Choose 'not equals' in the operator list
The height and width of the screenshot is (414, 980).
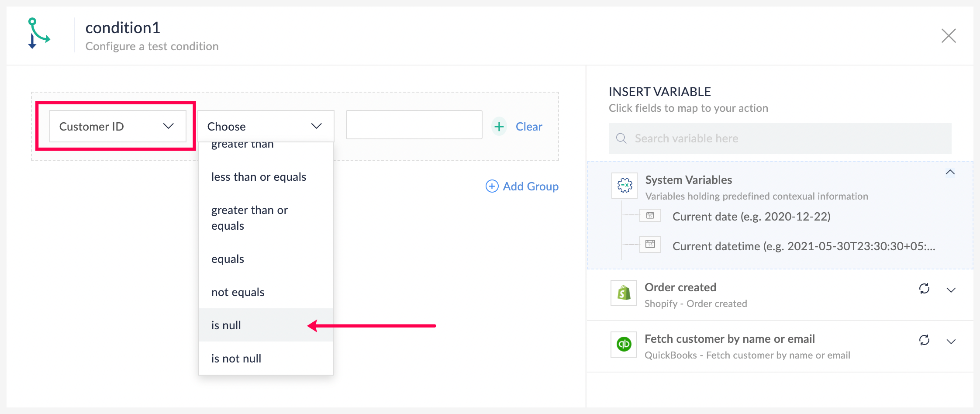tap(238, 292)
